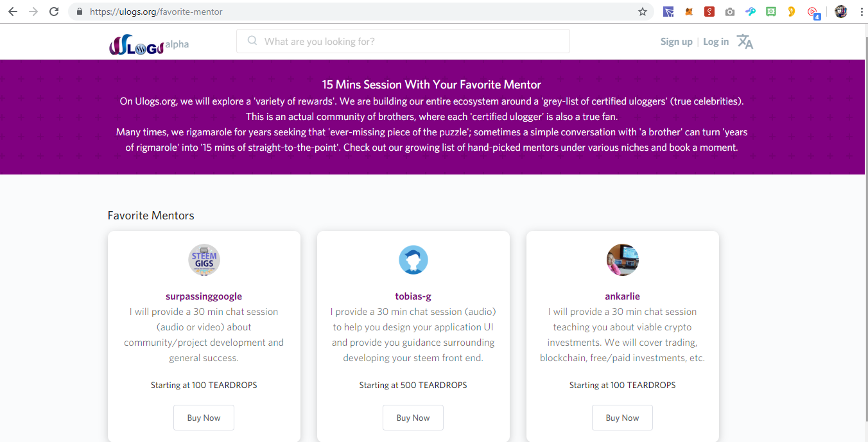Screen dimensions: 868x442
Task: Bookmark this page with the star icon
Action: 642,12
